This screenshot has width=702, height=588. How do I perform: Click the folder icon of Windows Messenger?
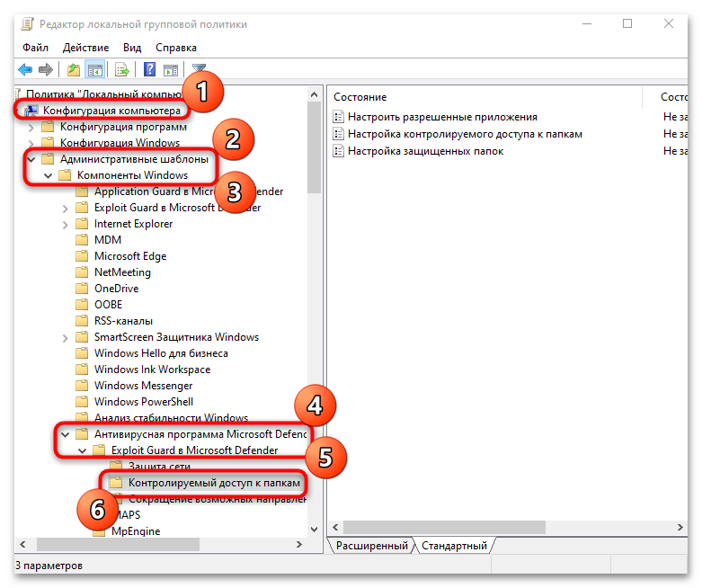[82, 385]
